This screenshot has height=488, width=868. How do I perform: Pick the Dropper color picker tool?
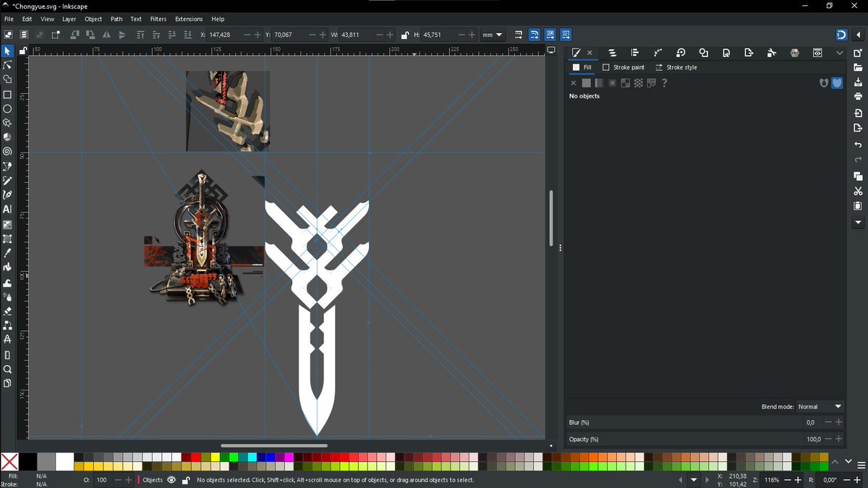tap(7, 253)
